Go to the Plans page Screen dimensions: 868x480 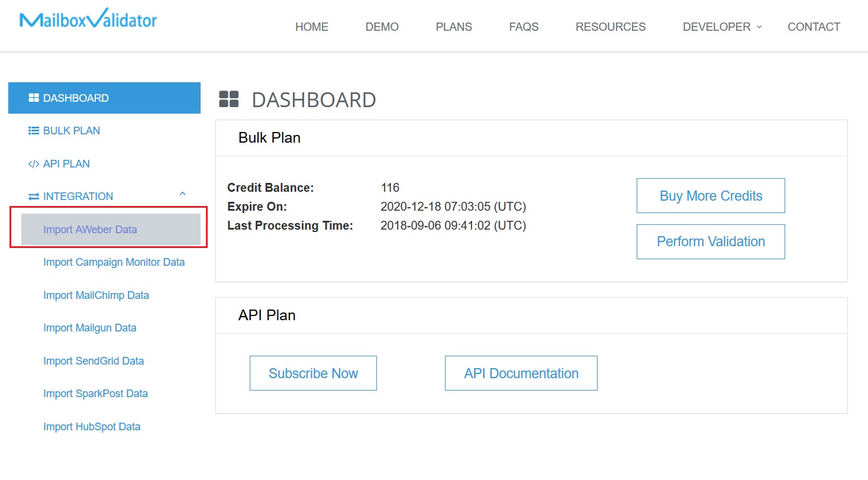tap(454, 27)
